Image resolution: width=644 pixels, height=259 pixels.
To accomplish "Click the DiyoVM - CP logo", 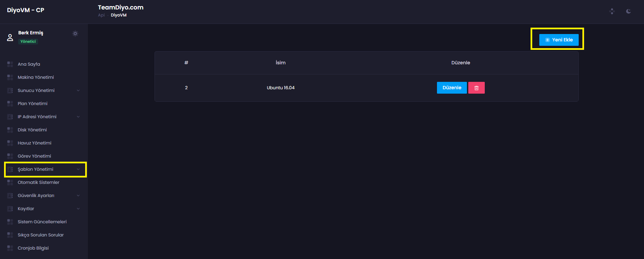I will 26,10.
